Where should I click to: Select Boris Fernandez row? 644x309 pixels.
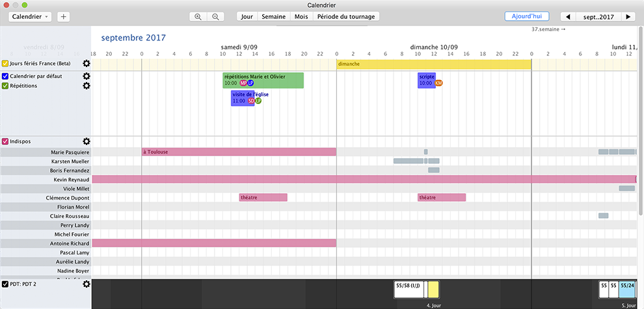click(x=45, y=170)
